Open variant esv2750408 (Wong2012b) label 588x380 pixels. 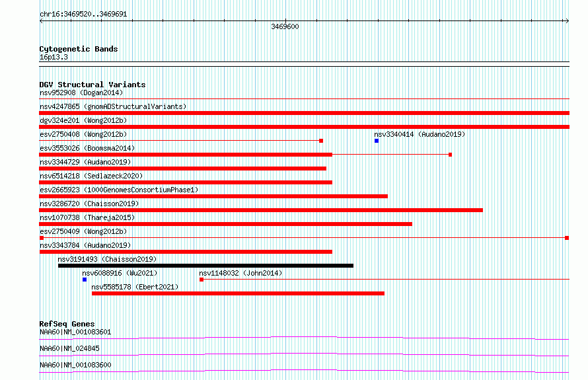click(x=83, y=134)
